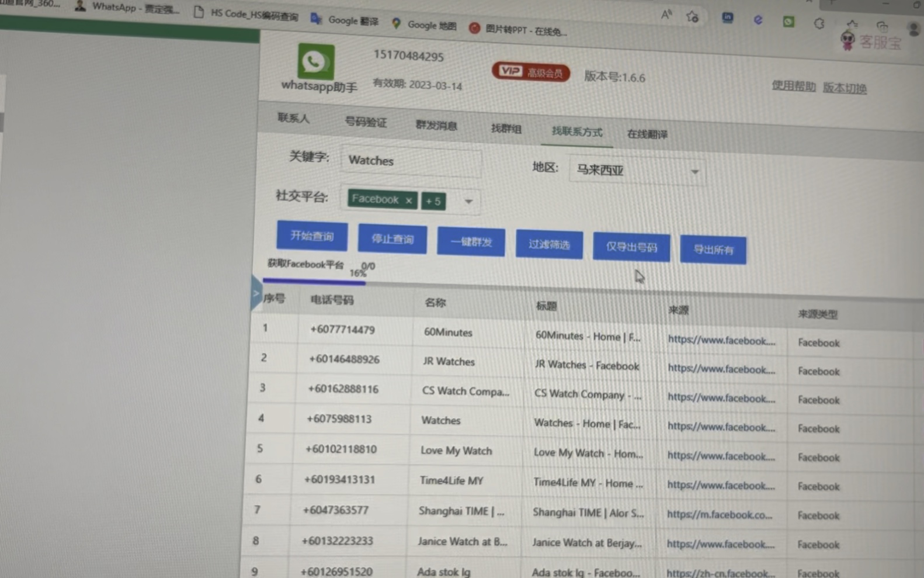Open the 客服宝 customer service icon

(x=871, y=42)
